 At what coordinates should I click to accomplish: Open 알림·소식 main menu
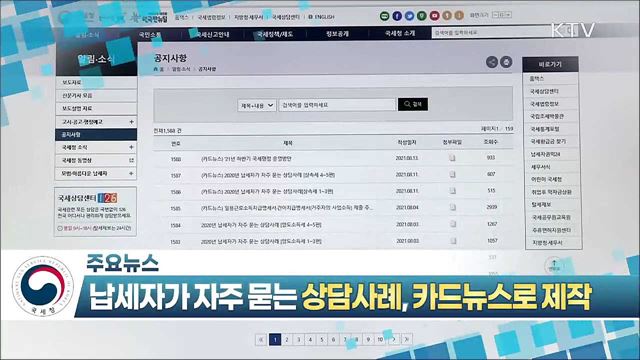tap(87, 35)
